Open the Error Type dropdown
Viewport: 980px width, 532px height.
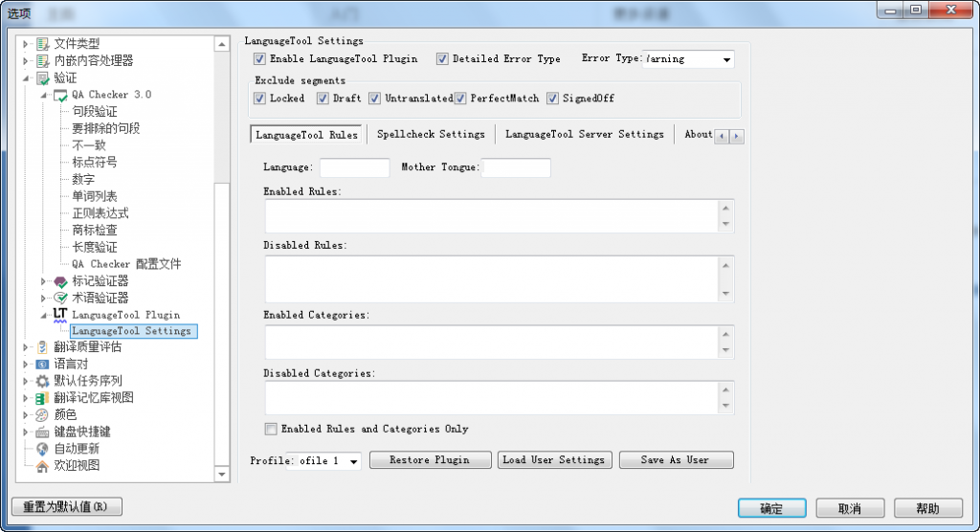726,59
